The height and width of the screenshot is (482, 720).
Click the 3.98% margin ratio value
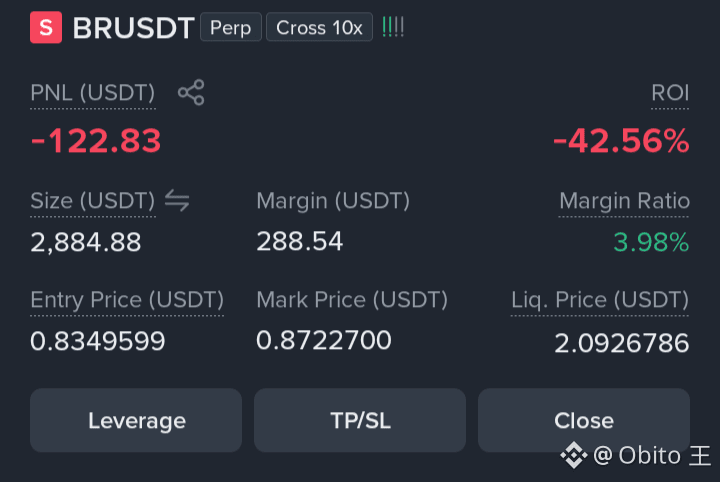tap(651, 242)
